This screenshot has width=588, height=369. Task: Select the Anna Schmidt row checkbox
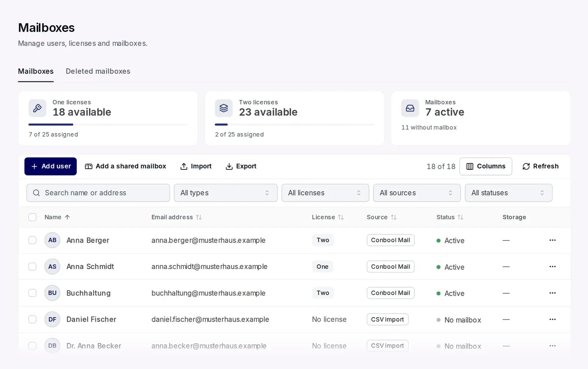[x=32, y=266]
